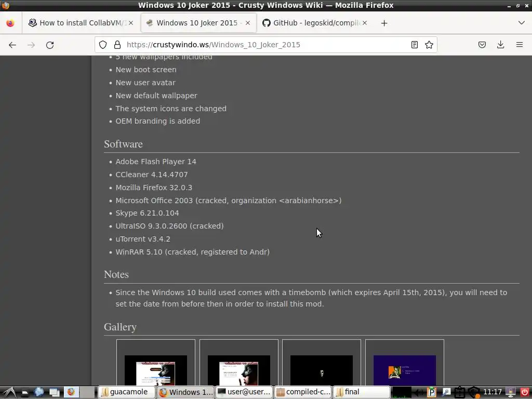Click 'Adobe Flash Player 14' list item
The height and width of the screenshot is (399, 532).
[156, 162]
